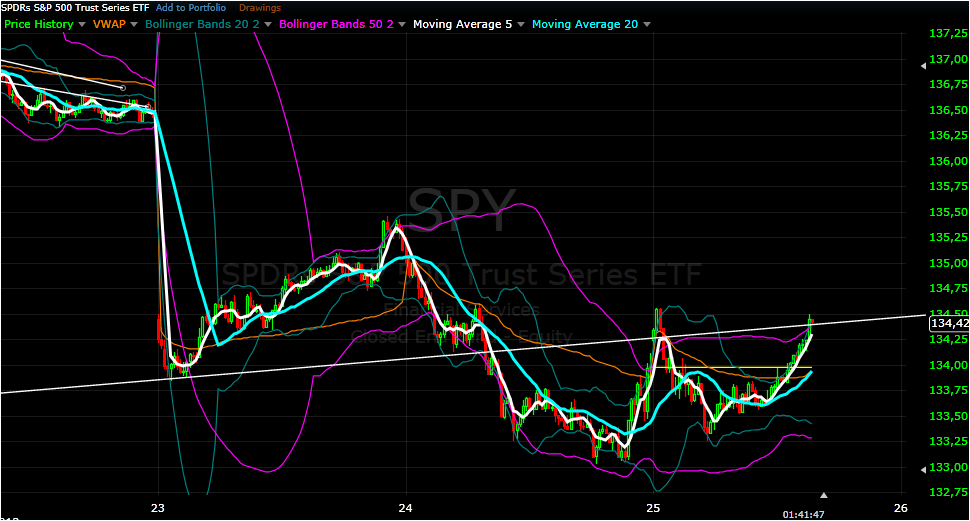The image size is (970, 521).
Task: Open the Price History dropdown arrow
Action: point(82,25)
